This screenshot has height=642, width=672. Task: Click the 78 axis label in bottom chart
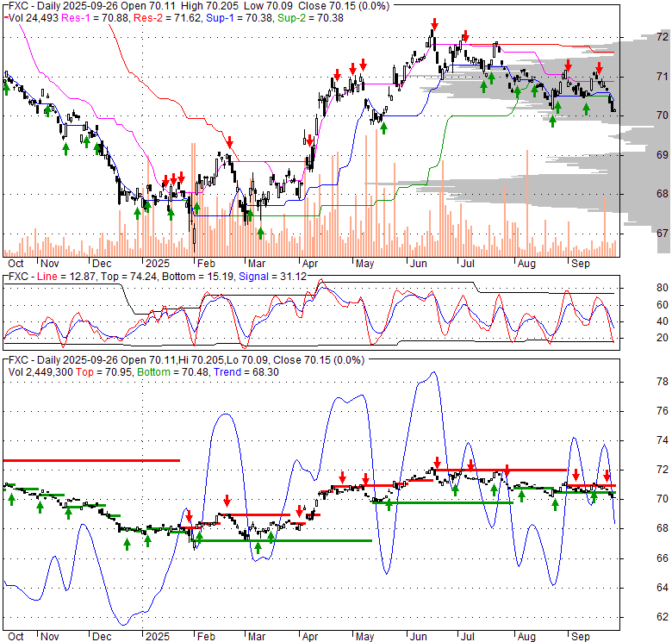tap(663, 382)
